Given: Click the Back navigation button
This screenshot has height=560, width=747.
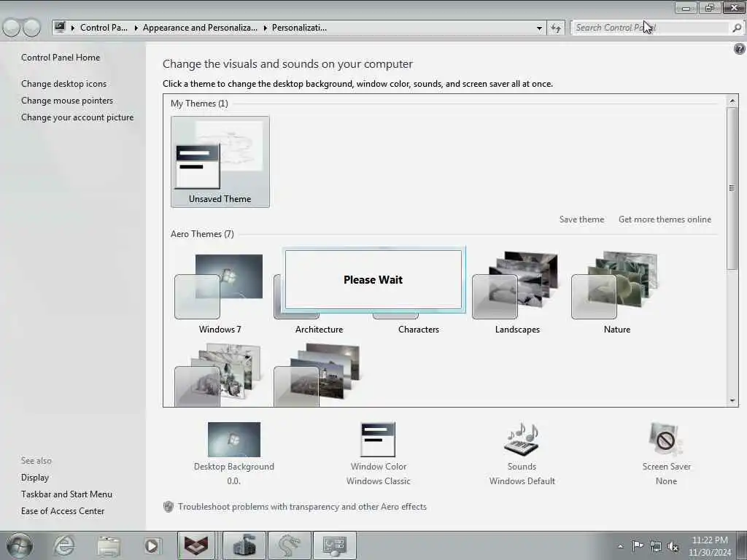Looking at the screenshot, I should [12, 28].
